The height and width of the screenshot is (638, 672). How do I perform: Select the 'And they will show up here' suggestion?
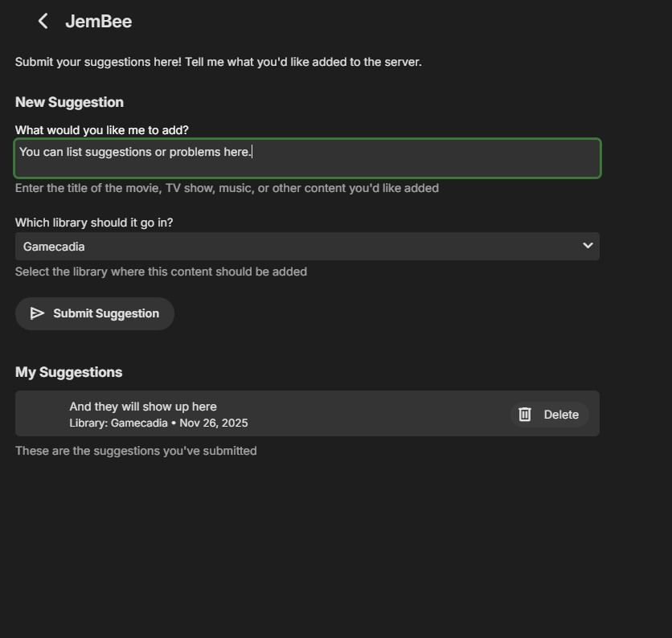(x=143, y=407)
